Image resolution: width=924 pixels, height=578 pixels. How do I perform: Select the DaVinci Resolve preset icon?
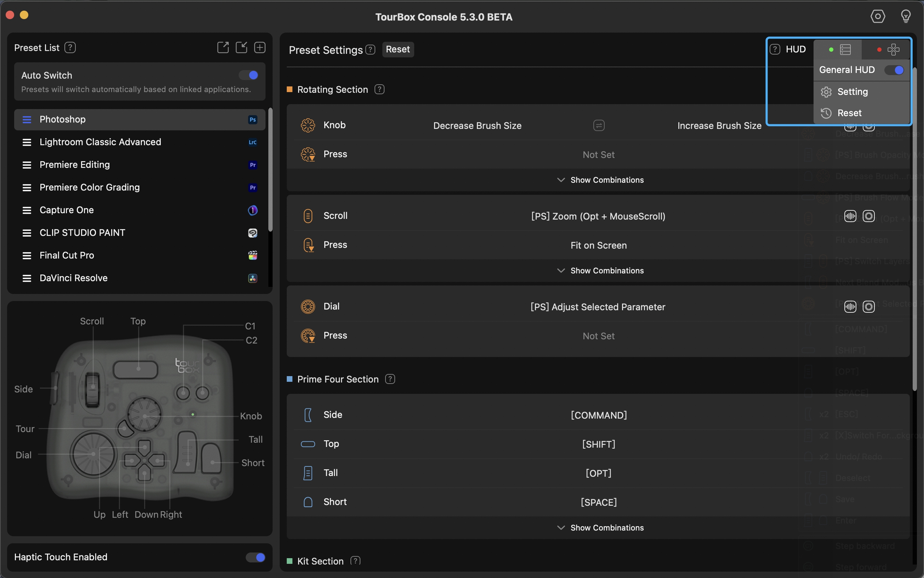click(x=252, y=278)
